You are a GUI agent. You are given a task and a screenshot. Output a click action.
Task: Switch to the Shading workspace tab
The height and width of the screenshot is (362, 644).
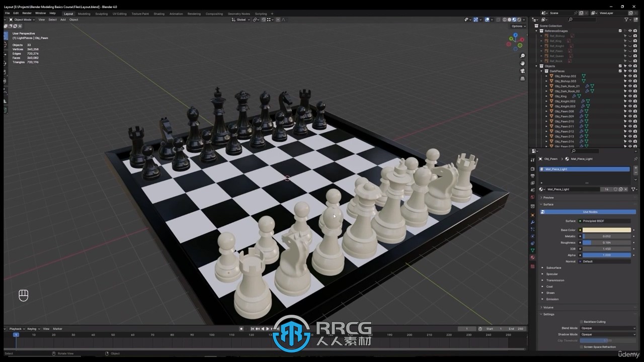pyautogui.click(x=159, y=14)
